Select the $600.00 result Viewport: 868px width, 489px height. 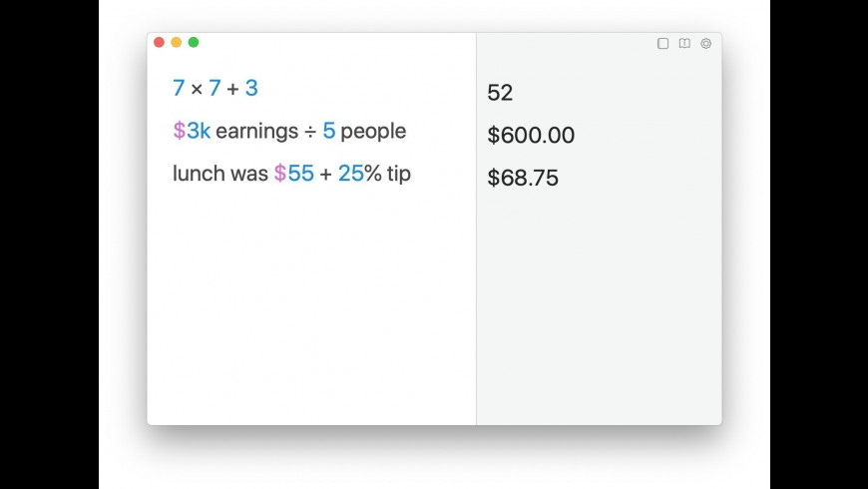531,136
